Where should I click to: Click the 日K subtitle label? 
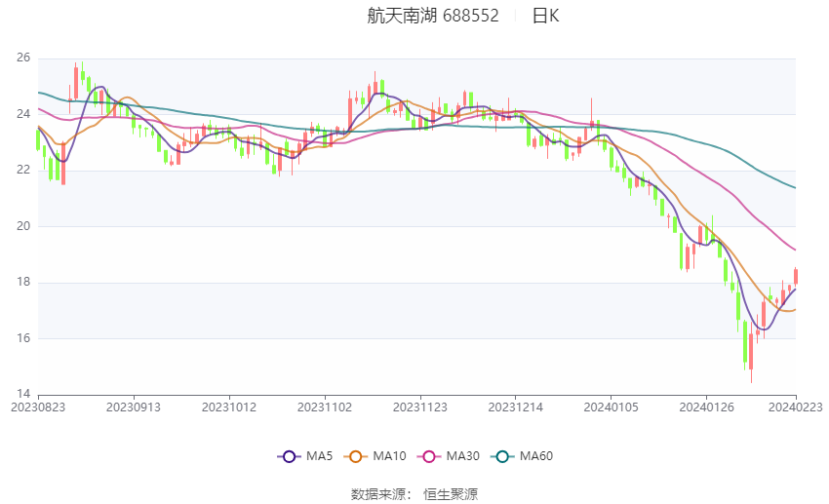545,16
